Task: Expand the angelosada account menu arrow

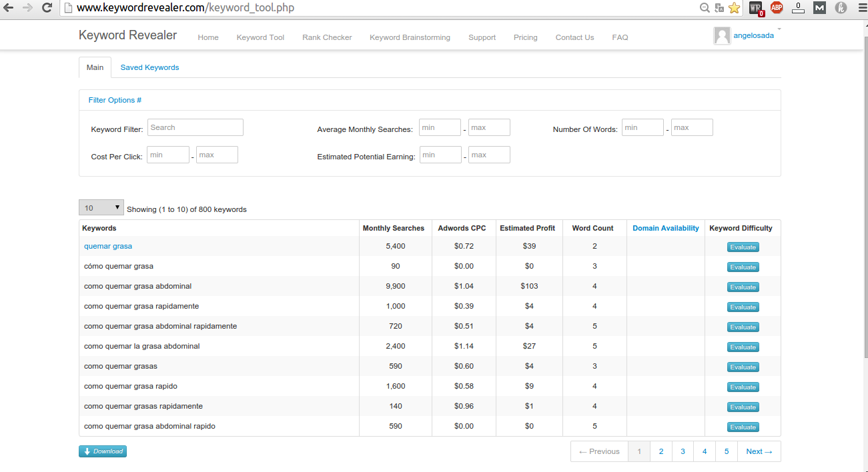Action: [779, 30]
